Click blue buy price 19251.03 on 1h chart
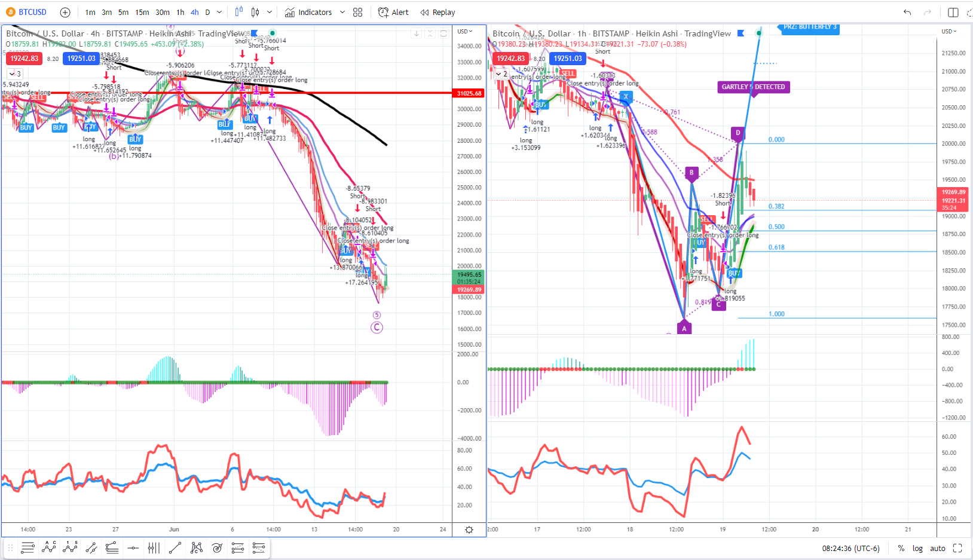 click(568, 58)
